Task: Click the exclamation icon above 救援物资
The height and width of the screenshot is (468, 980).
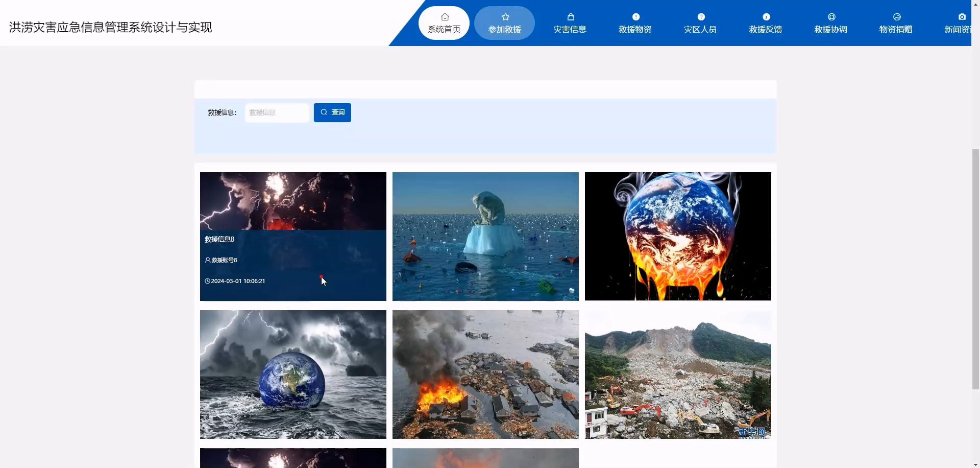Action: click(x=636, y=17)
